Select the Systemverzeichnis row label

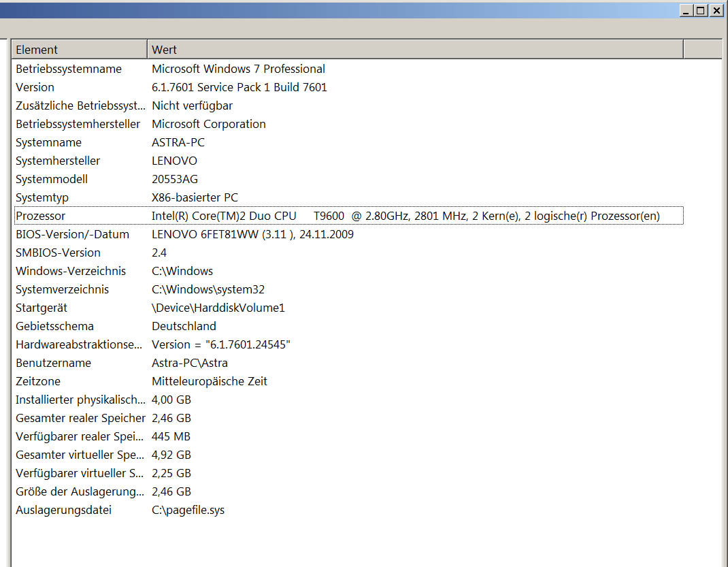pyautogui.click(x=62, y=290)
